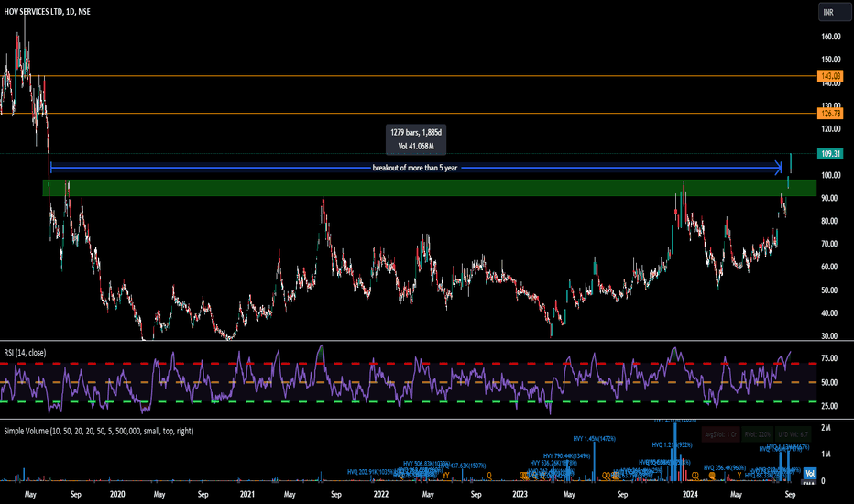Click the 'breakout of more than 5 year' annotation
The image size is (854, 504).
(x=415, y=168)
